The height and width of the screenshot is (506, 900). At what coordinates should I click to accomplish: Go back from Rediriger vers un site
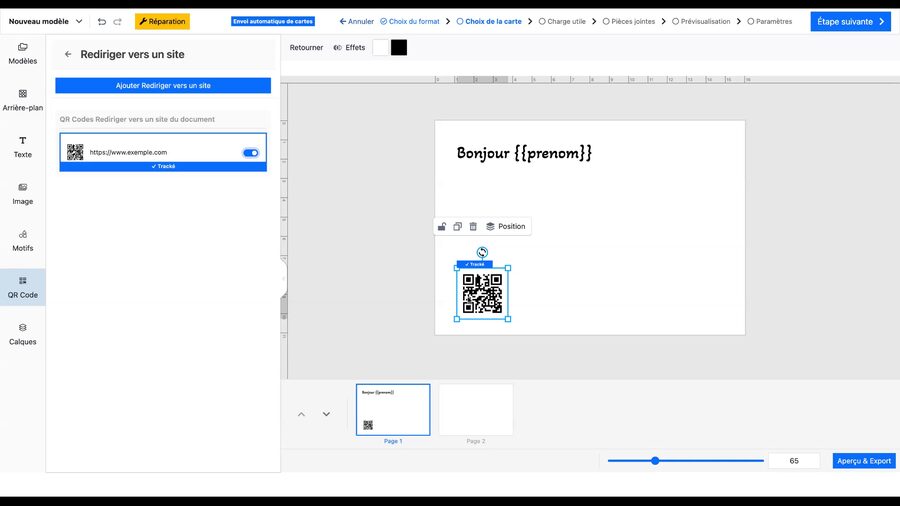coord(68,54)
